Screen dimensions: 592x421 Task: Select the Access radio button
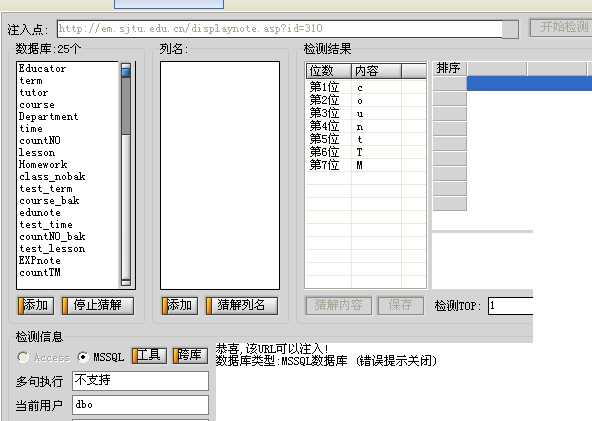[23, 357]
